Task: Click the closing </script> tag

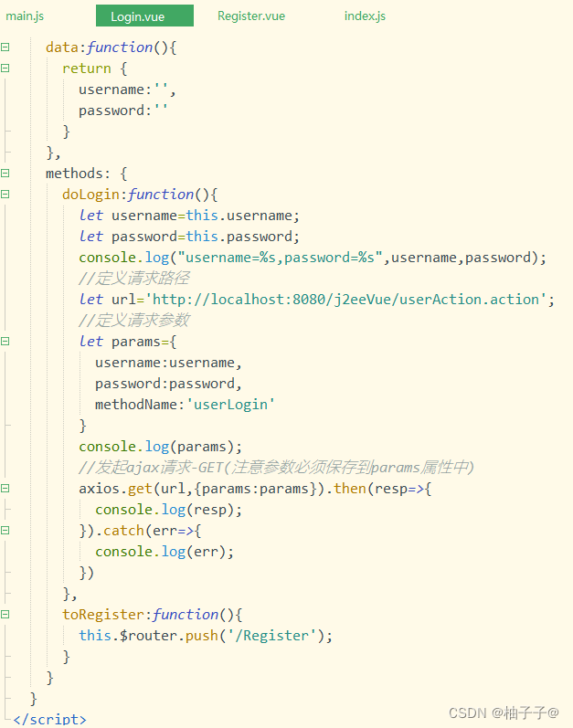Action: pyautogui.click(x=49, y=720)
